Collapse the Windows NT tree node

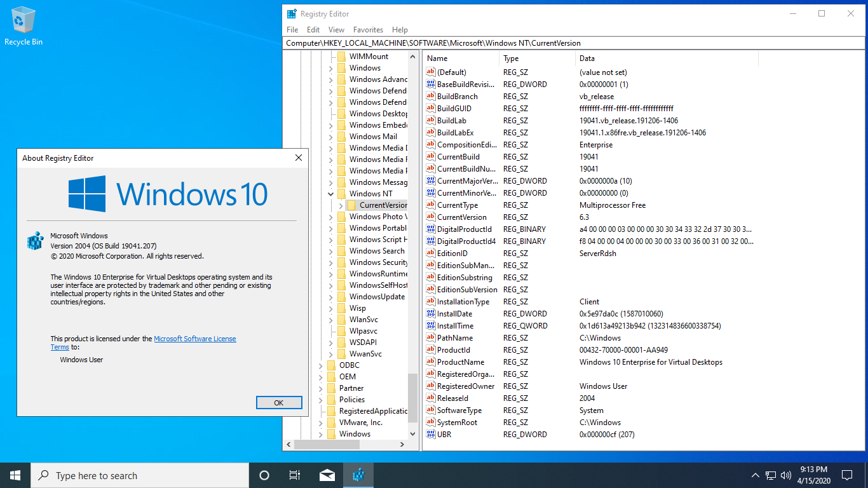[330, 194]
